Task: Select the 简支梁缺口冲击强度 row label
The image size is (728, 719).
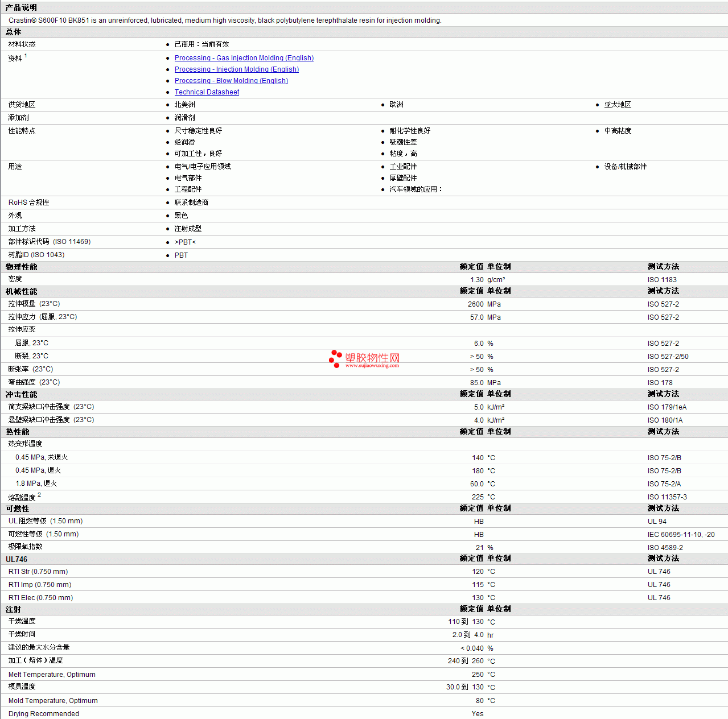Action: click(51, 407)
